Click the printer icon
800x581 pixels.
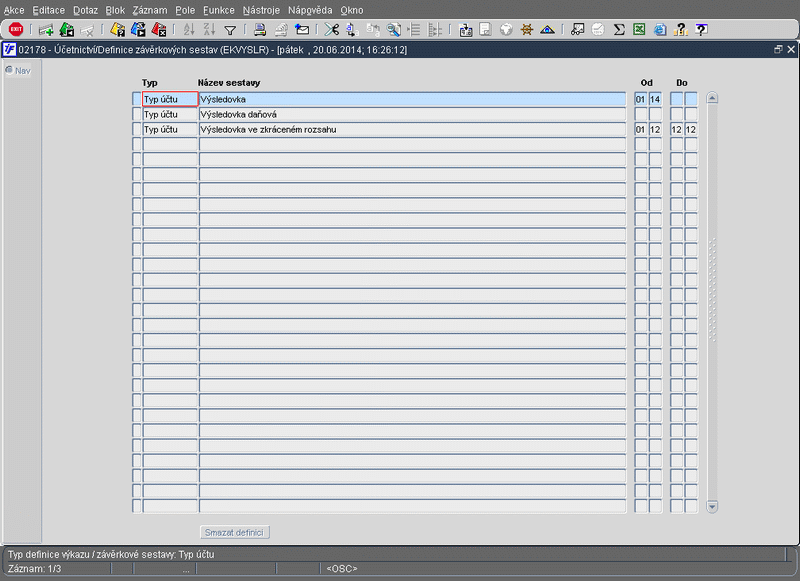click(260, 30)
